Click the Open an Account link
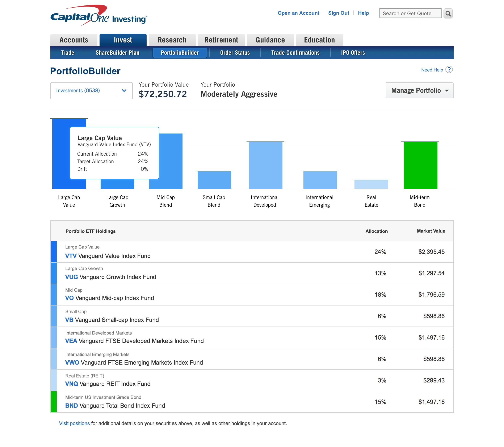Image resolution: width=504 pixels, height=447 pixels. pyautogui.click(x=298, y=13)
